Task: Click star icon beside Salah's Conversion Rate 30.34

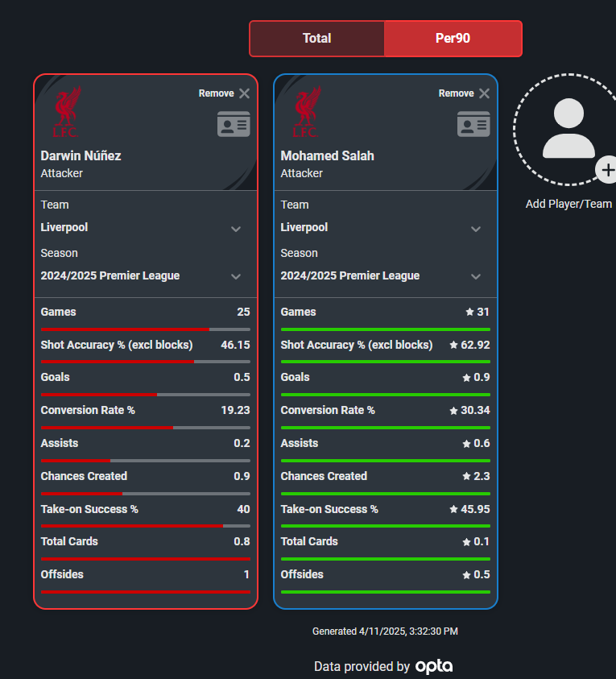Action: 453,411
